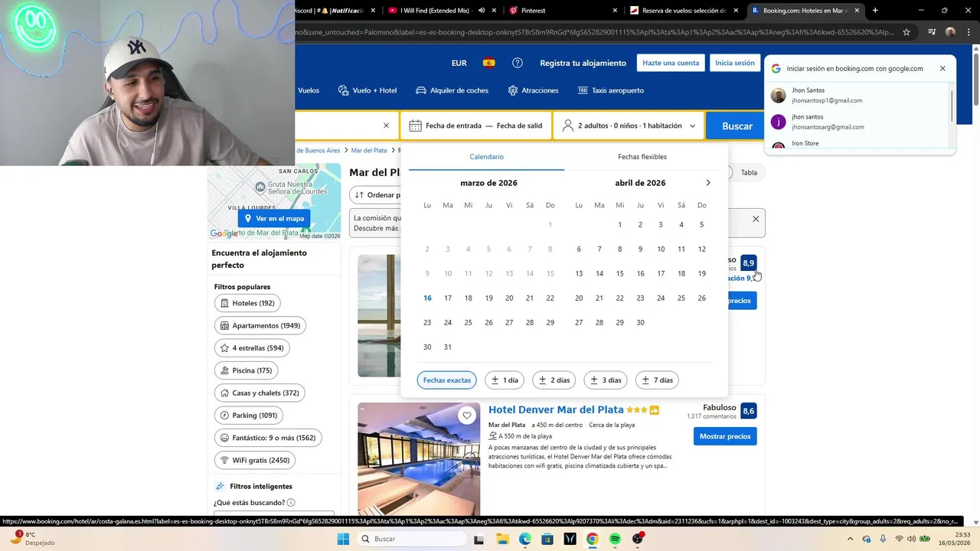The image size is (980, 551).
Task: Toggle Fantástico: 9 o más (1562) filter
Action: click(268, 438)
